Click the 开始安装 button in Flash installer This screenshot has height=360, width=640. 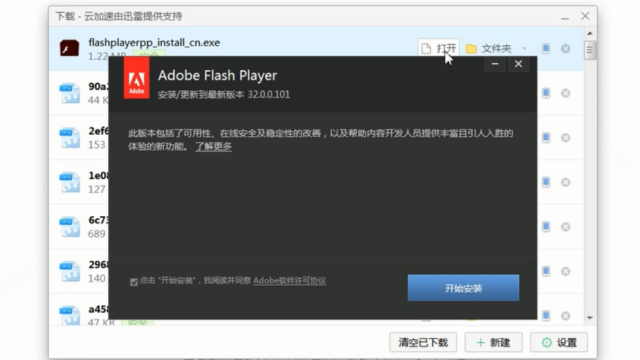463,288
